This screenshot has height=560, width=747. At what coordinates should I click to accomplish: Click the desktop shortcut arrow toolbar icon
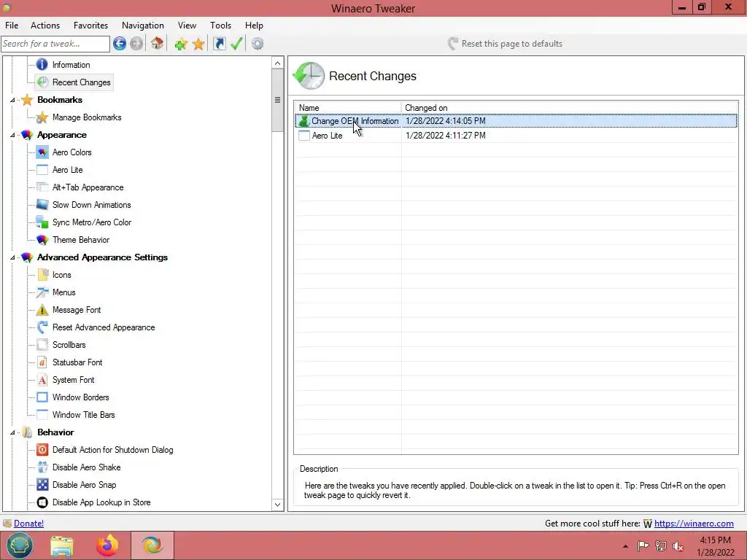(x=219, y=44)
